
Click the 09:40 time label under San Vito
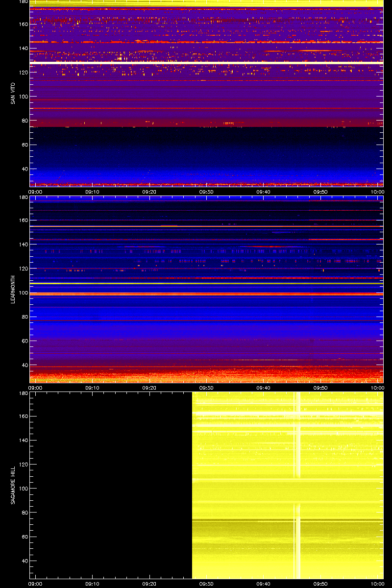(x=264, y=192)
